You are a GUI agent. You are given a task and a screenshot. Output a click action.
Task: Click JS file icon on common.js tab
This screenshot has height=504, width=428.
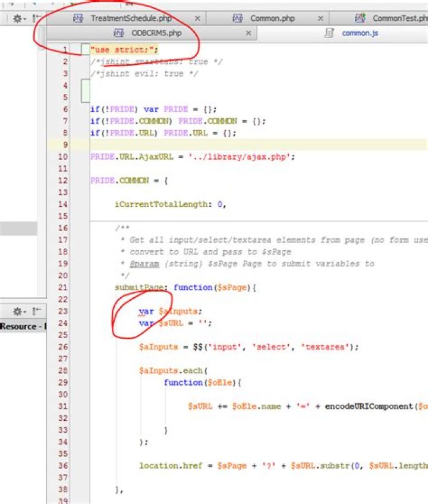click(329, 33)
